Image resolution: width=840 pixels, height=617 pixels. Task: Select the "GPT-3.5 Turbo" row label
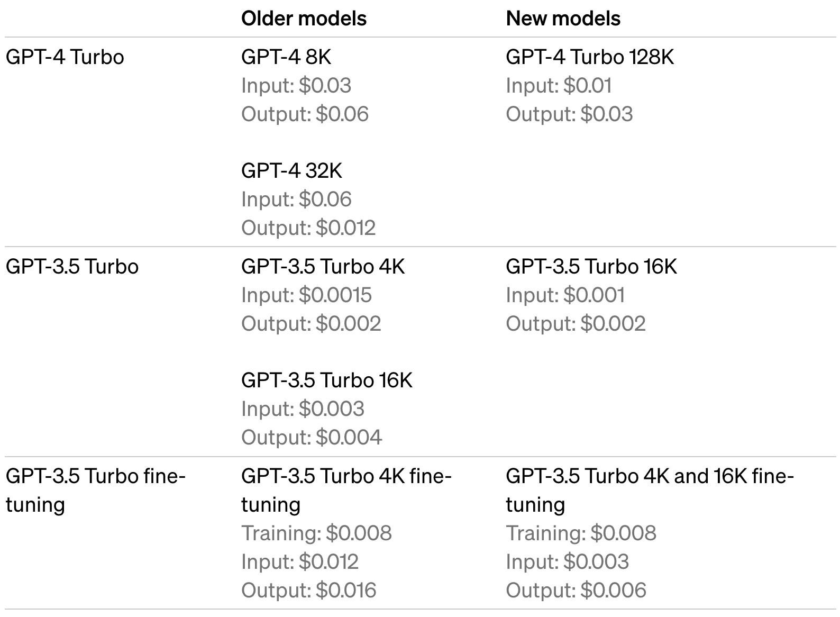pyautogui.click(x=72, y=266)
